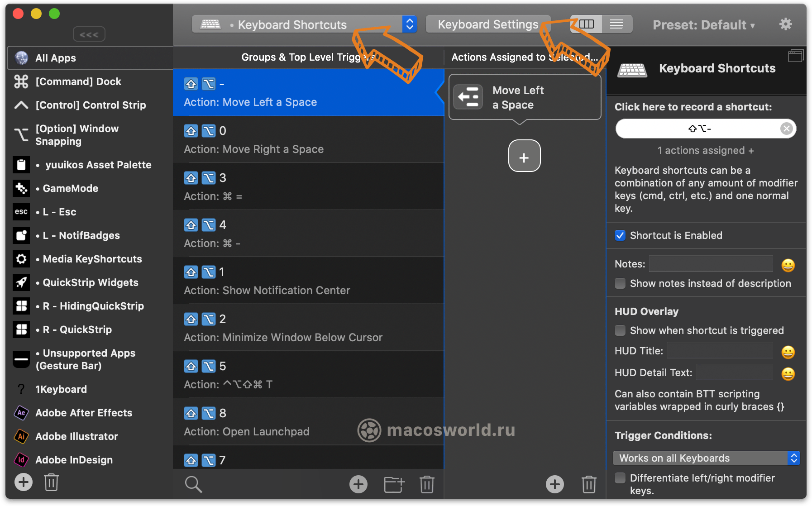
Task: Select [Control] Control Strip section
Action: pyautogui.click(x=90, y=105)
